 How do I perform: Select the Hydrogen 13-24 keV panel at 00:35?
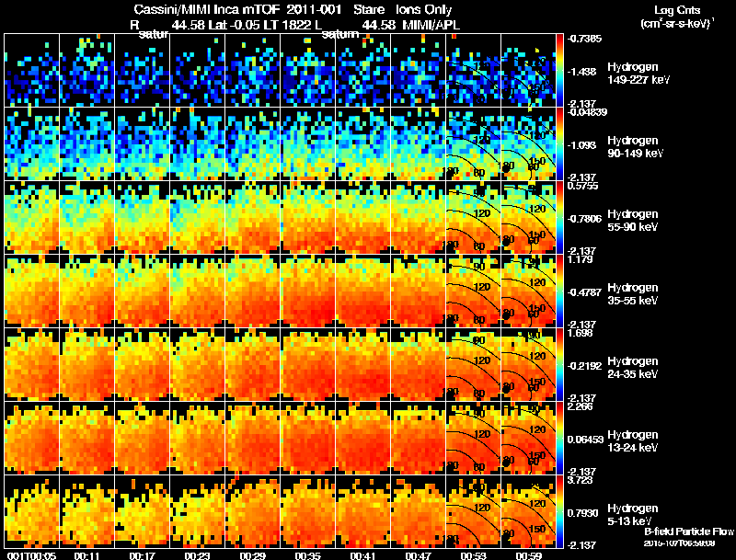(308, 439)
